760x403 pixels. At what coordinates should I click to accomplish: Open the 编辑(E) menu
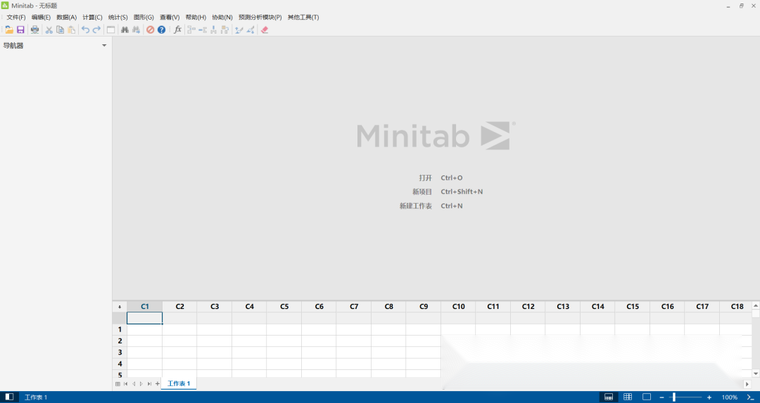(x=41, y=17)
